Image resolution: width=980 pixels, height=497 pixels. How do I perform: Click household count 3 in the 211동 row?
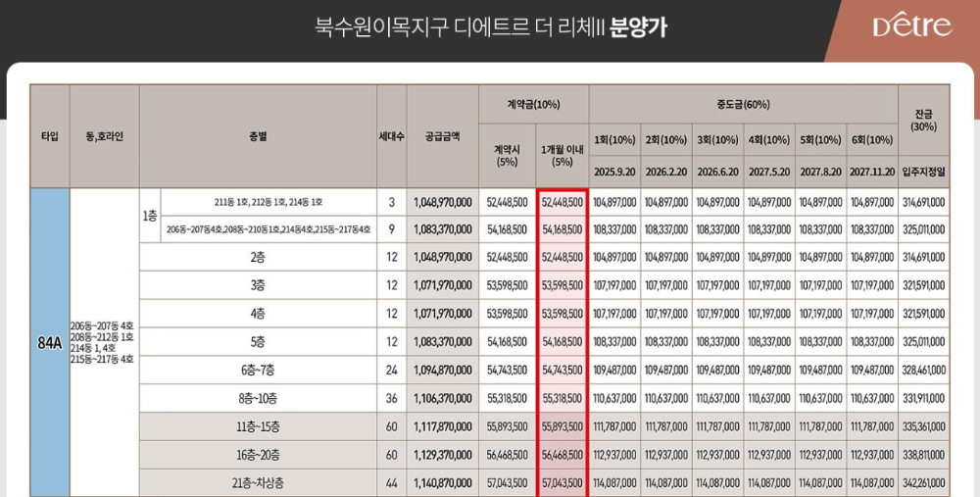point(391,202)
